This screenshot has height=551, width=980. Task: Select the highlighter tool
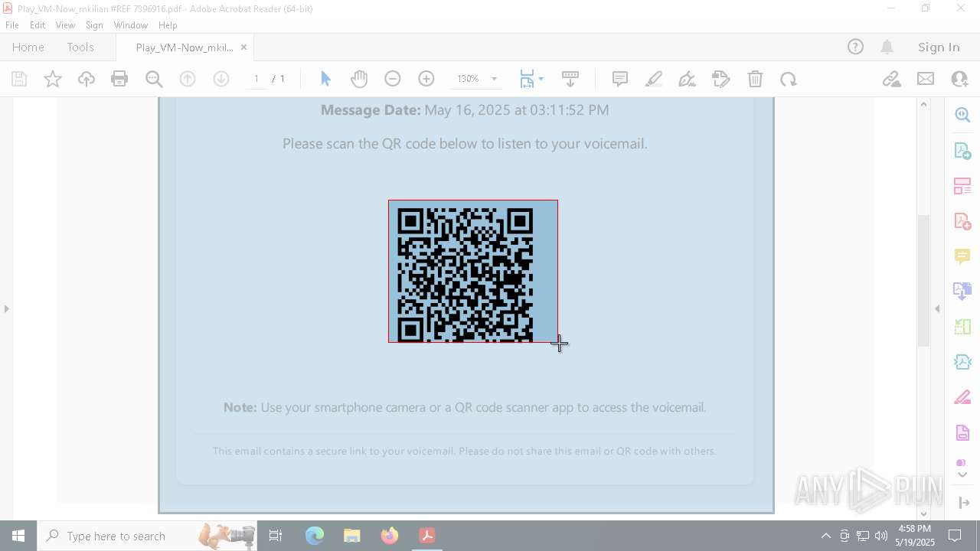[x=654, y=79]
